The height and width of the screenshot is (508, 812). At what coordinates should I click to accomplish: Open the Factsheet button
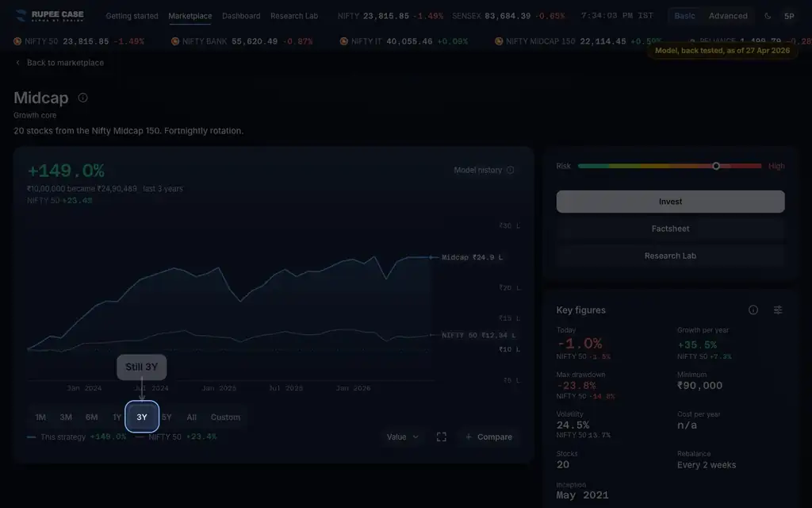tap(671, 229)
